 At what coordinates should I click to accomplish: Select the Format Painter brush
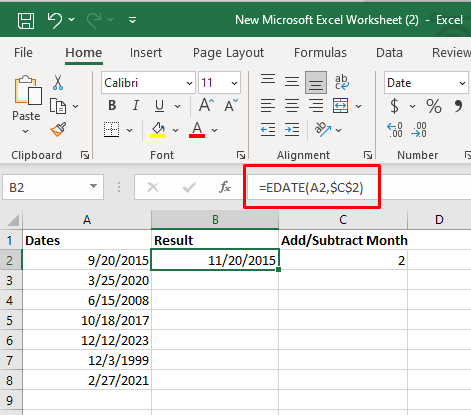58,130
